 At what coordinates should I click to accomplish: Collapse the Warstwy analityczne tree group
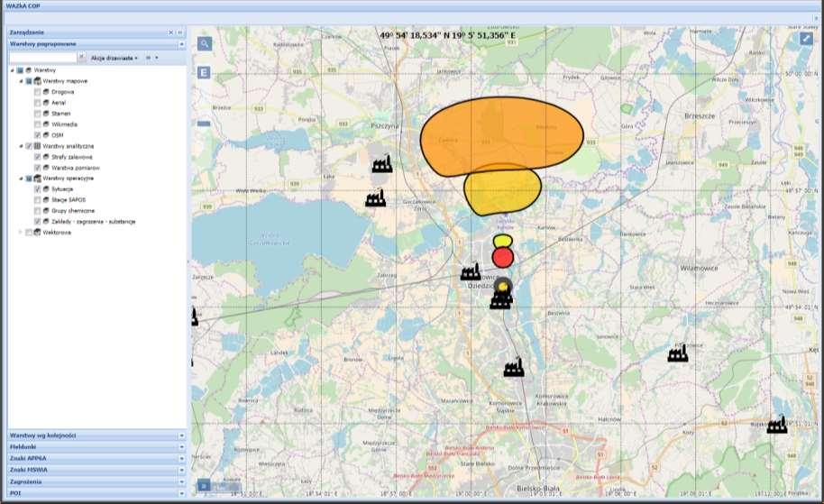[x=22, y=146]
